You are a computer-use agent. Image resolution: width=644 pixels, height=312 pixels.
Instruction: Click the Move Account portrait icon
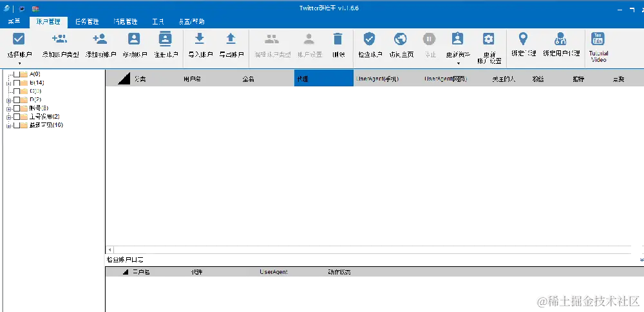click(x=134, y=39)
